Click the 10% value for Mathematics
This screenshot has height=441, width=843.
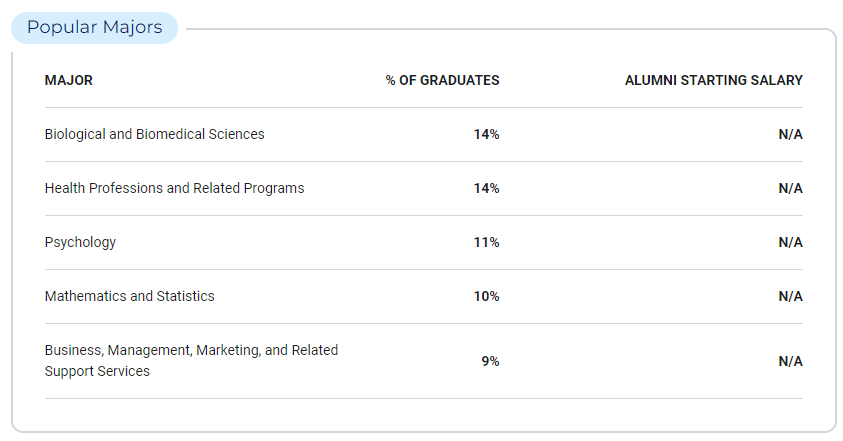[487, 296]
